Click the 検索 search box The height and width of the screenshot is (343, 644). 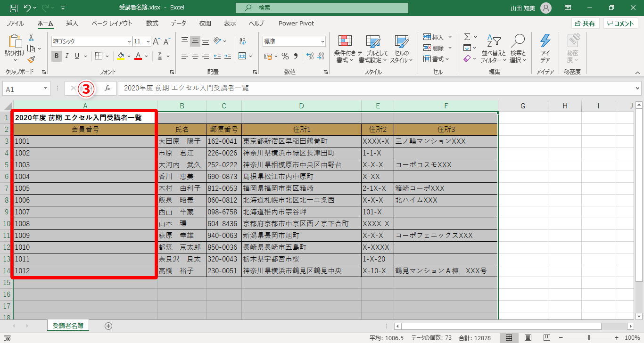[x=322, y=8]
